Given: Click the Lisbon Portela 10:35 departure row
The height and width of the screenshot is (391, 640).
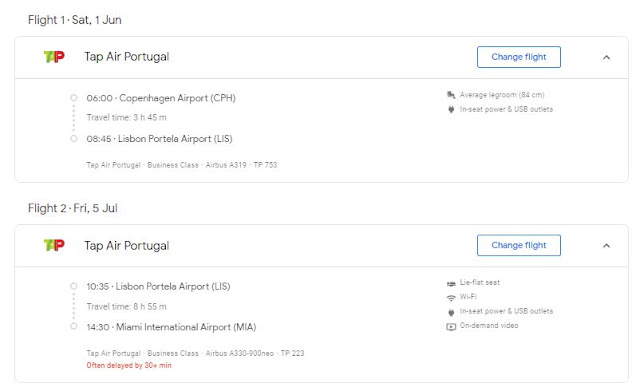Looking at the screenshot, I should tap(158, 287).
